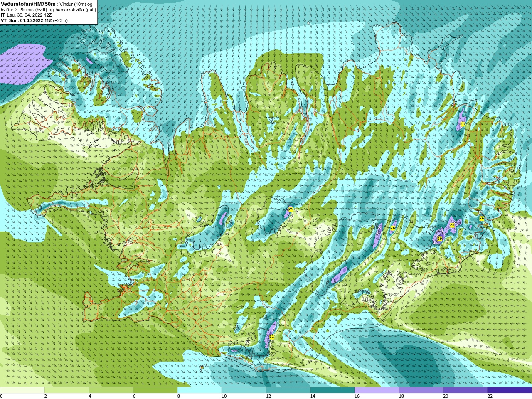Viewport: 532px width, 399px height.
Task: Click the yellow max gust marker 29
Action: click(x=439, y=239)
